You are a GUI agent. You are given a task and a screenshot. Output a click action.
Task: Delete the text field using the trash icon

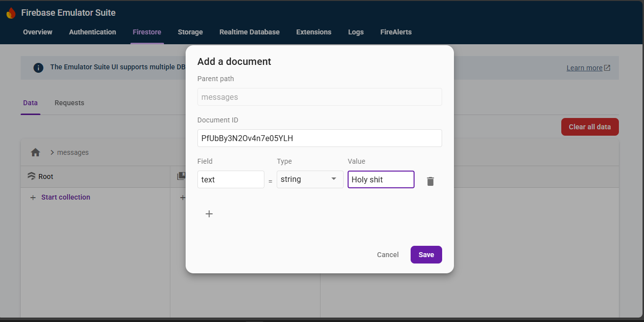tap(430, 181)
